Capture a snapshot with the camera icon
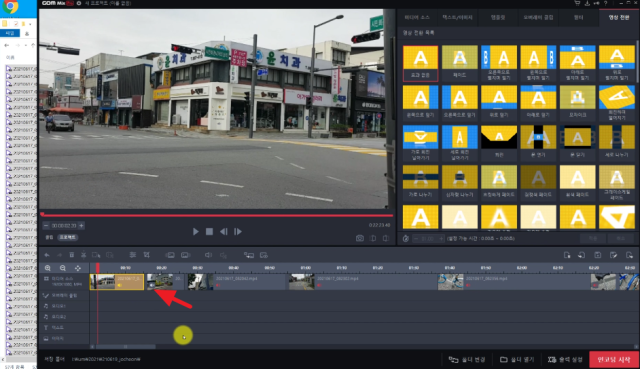Viewport: 640px width, 369px height. coord(360,238)
